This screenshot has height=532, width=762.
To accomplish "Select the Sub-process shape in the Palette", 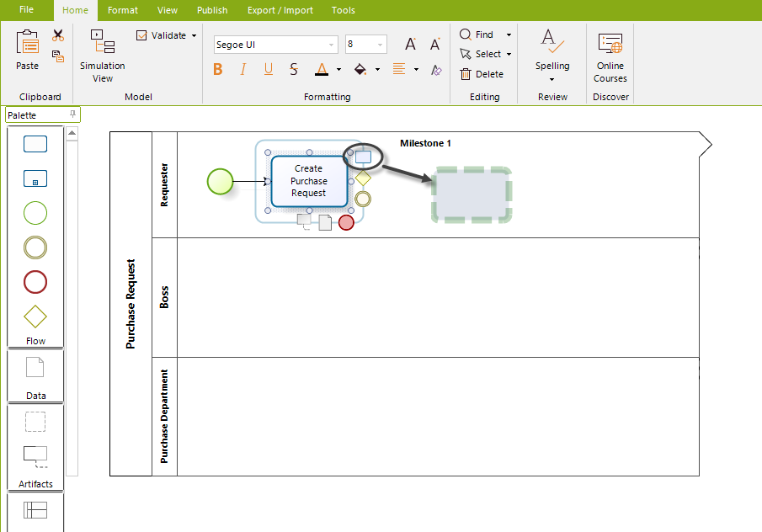I will 35,178.
